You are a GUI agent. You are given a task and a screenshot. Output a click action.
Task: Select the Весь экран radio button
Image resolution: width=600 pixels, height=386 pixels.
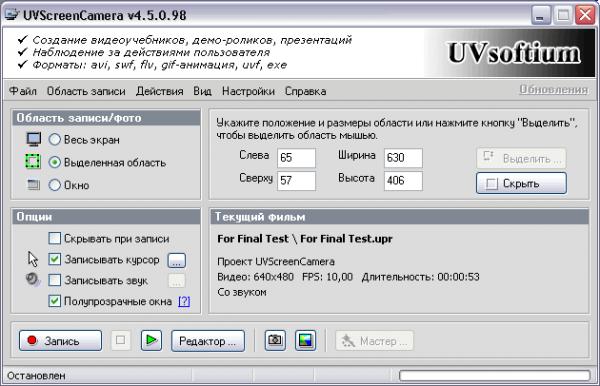click(55, 140)
